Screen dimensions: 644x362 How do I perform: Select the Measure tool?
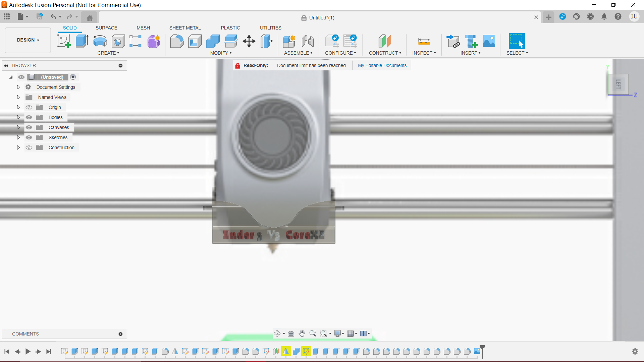coord(424,41)
